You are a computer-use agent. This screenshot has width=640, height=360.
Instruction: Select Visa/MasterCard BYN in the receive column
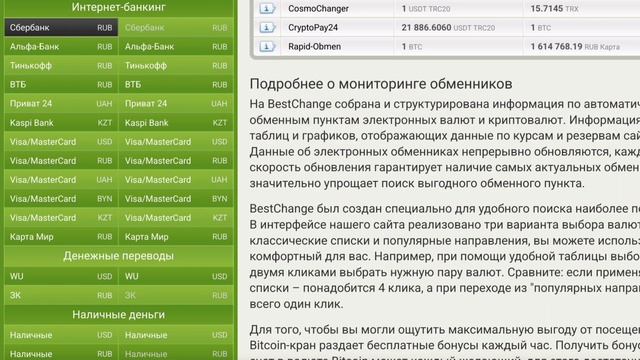(176, 199)
